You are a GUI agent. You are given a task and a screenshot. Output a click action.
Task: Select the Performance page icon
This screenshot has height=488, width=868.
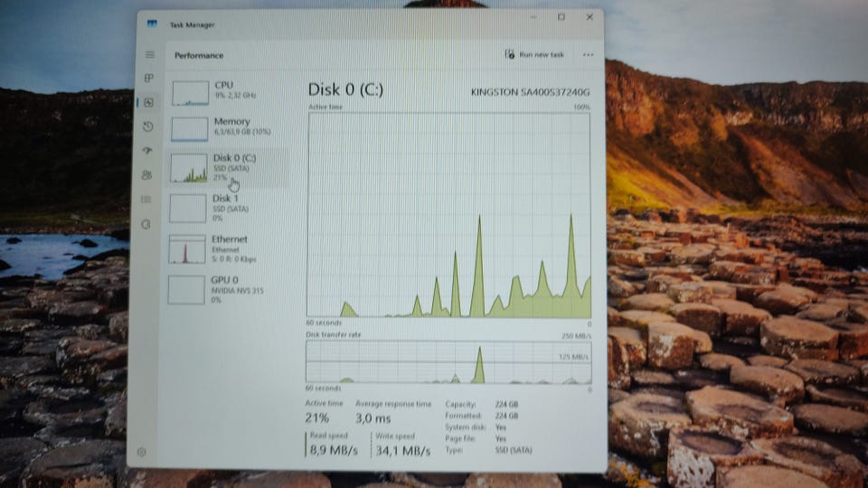click(148, 102)
